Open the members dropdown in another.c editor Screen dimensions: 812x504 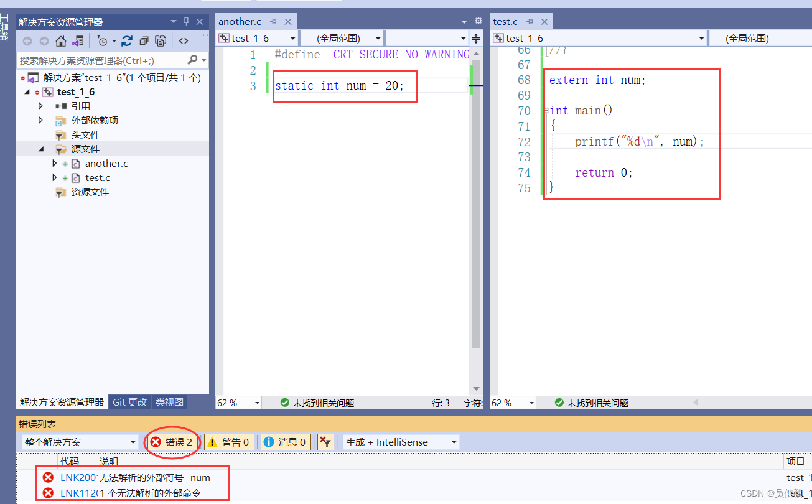tap(426, 39)
